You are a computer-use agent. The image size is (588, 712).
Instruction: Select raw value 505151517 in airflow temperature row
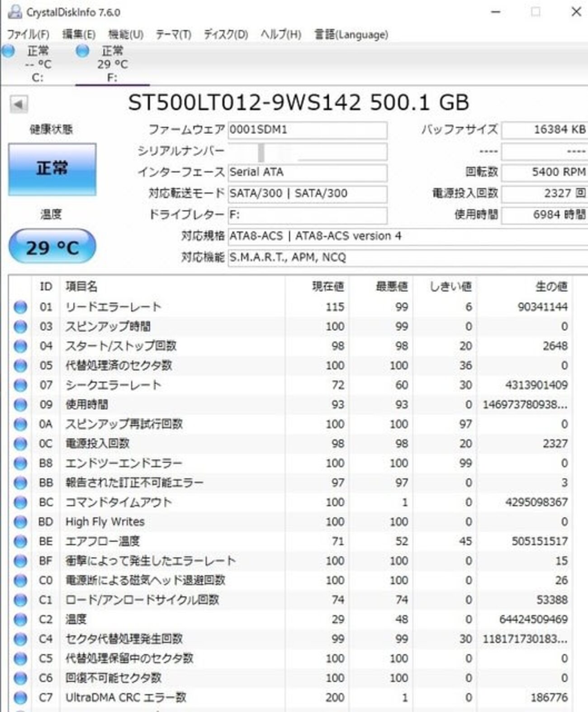click(x=539, y=541)
